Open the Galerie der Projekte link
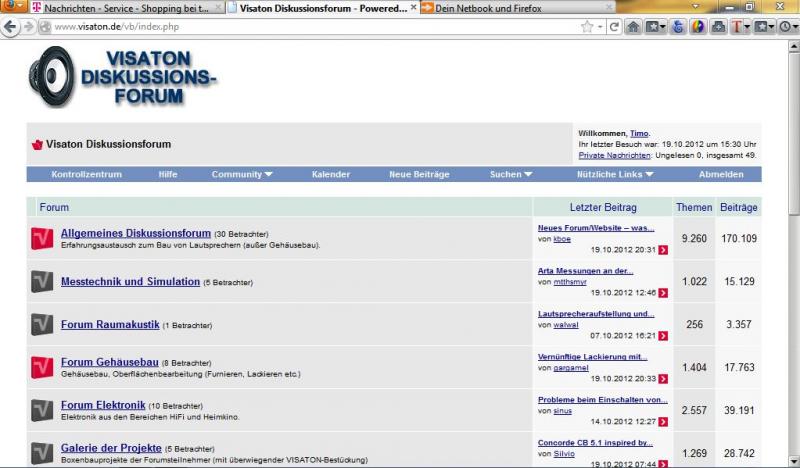The height and width of the screenshot is (468, 800). pos(111,448)
